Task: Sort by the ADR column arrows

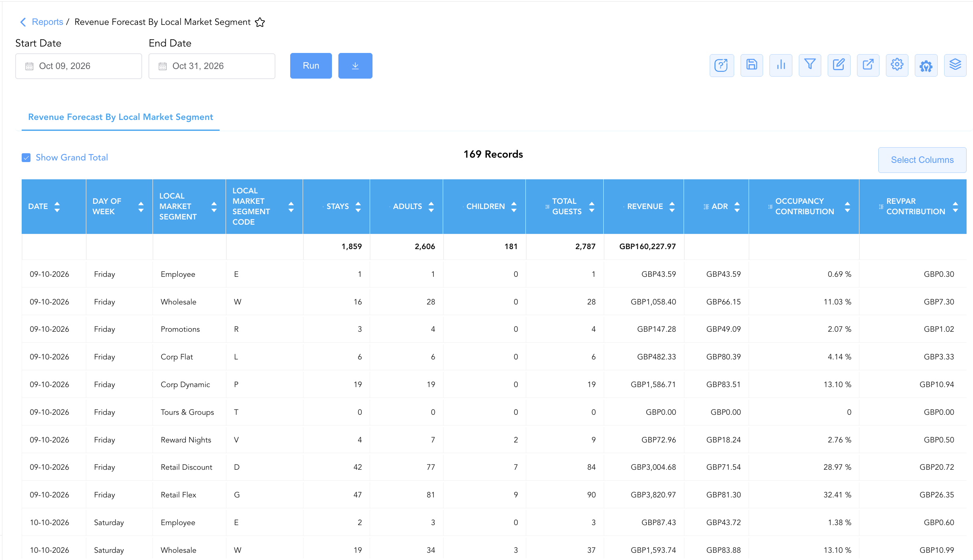Action: (737, 207)
